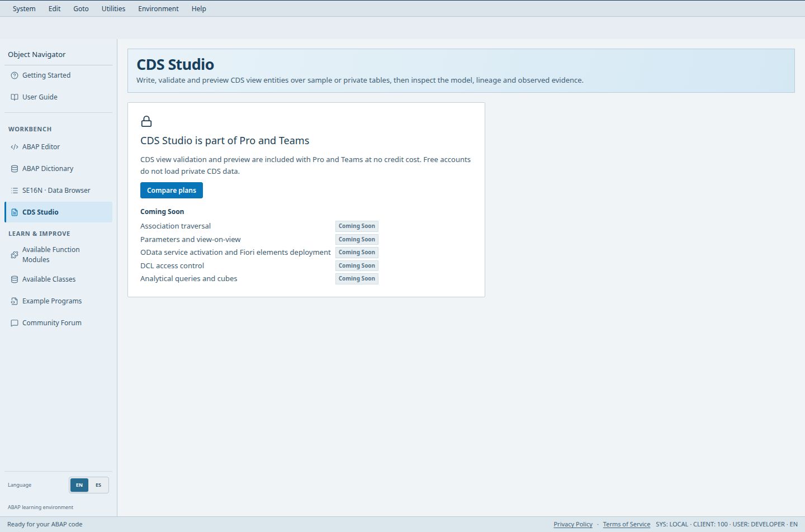Viewport: 805px width, 532px height.
Task: Click the 'CDS Studio is part of Pro and Teams' heading
Action: (225, 141)
